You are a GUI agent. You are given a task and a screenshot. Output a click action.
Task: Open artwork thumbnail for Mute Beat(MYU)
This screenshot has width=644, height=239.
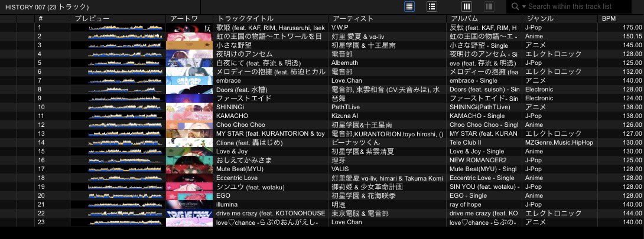click(189, 169)
